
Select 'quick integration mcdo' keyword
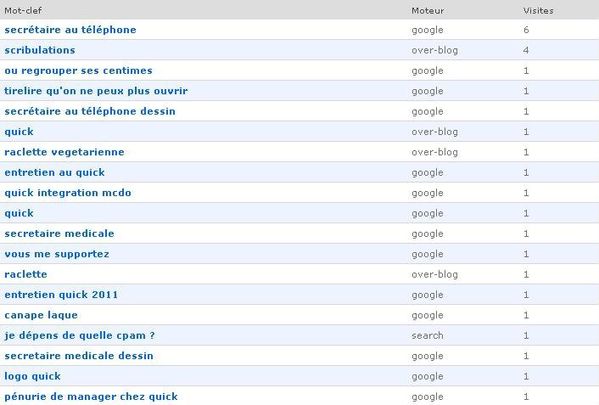[x=68, y=193]
